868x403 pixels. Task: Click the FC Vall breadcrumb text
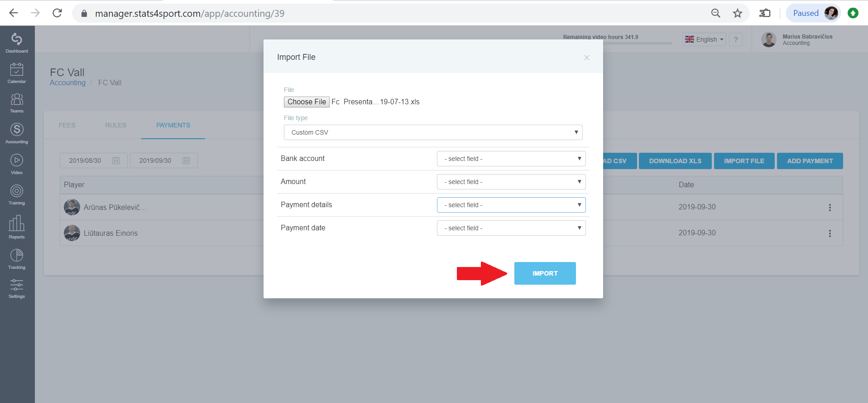click(x=110, y=83)
